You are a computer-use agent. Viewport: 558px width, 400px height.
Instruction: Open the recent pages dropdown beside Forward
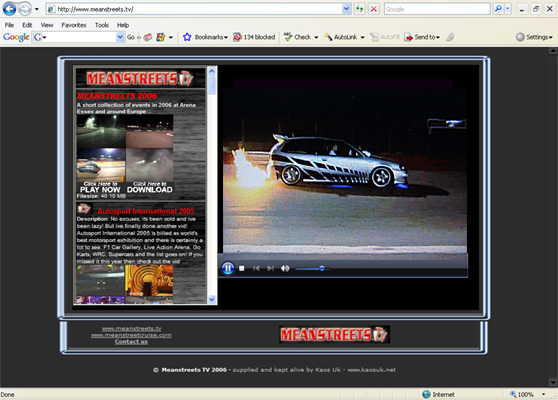pyautogui.click(x=37, y=9)
